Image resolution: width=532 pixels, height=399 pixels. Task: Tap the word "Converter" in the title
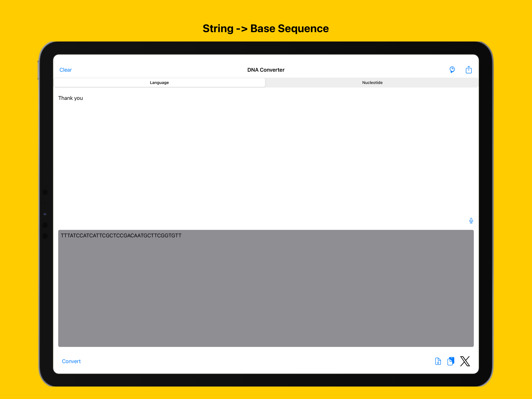tap(272, 70)
